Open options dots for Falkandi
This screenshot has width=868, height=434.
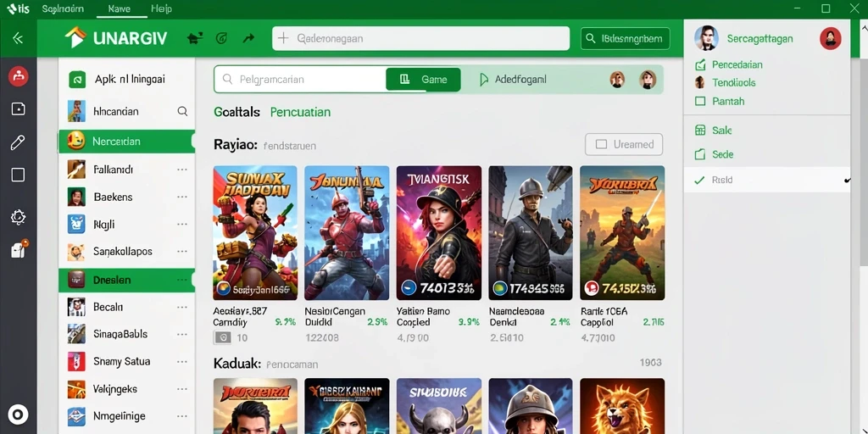[182, 170]
